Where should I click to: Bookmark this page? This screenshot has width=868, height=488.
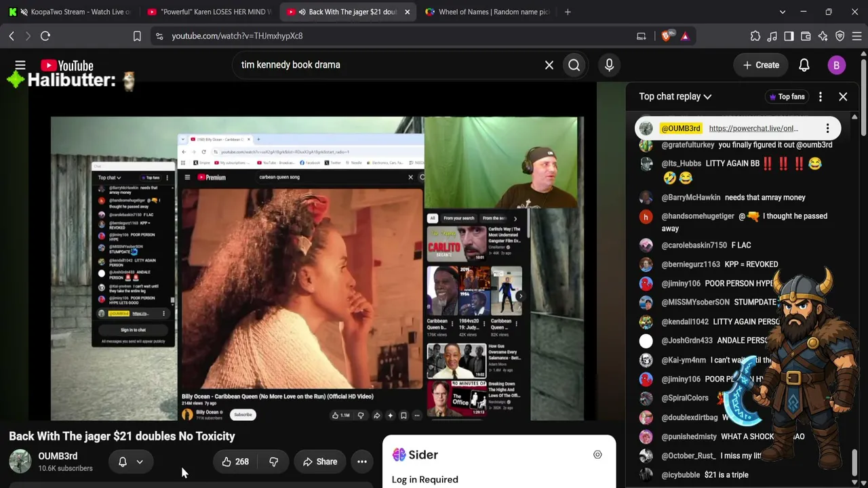[137, 36]
